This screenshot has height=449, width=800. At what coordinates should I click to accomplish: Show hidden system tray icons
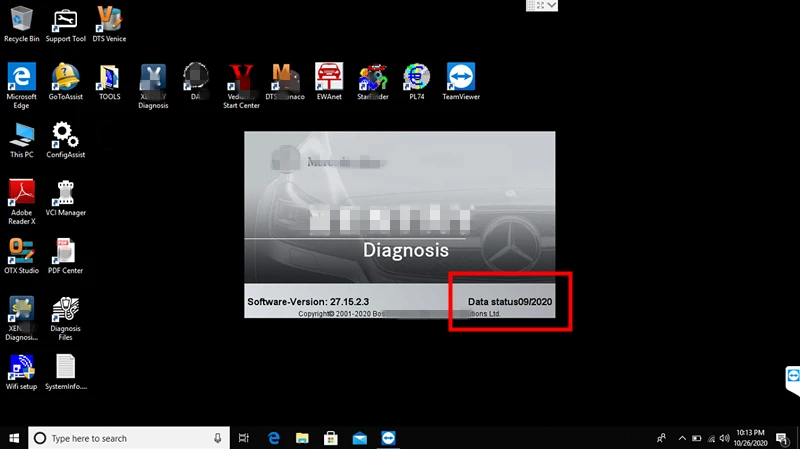click(x=682, y=438)
